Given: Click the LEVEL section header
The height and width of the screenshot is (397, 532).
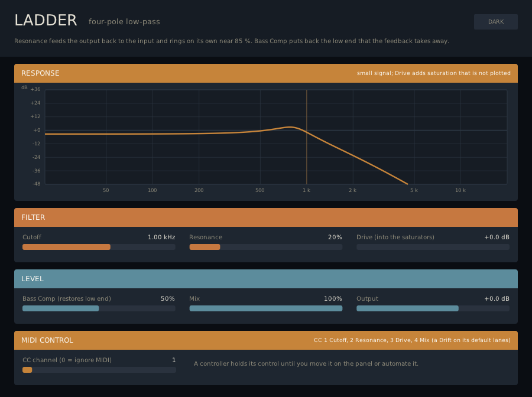Looking at the screenshot, I should 266,279.
